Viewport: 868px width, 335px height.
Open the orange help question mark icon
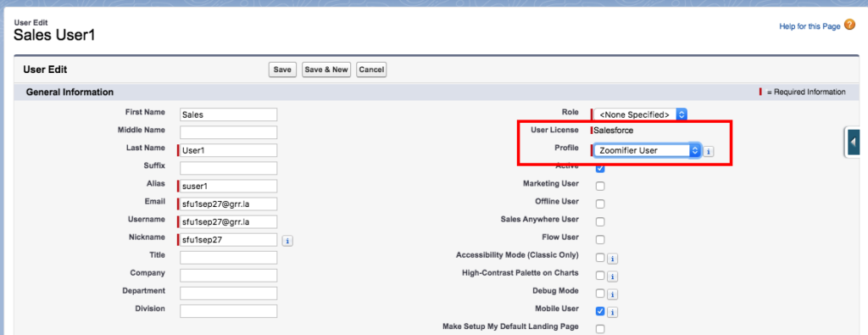(849, 25)
